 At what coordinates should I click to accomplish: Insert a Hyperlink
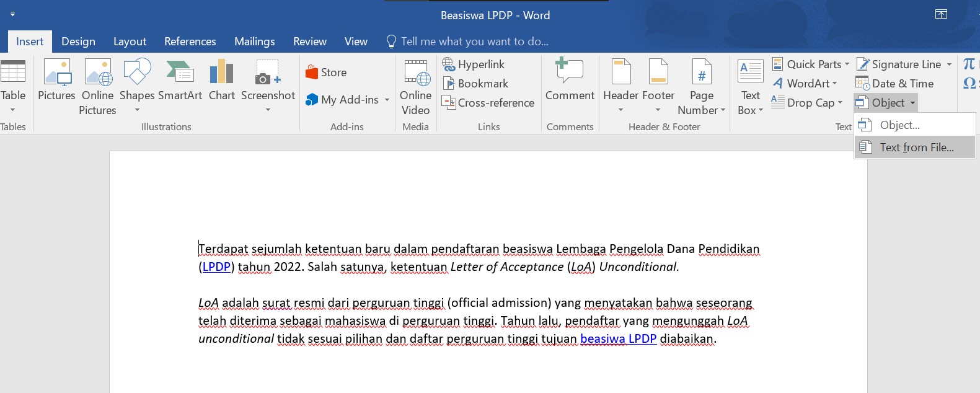click(x=474, y=64)
